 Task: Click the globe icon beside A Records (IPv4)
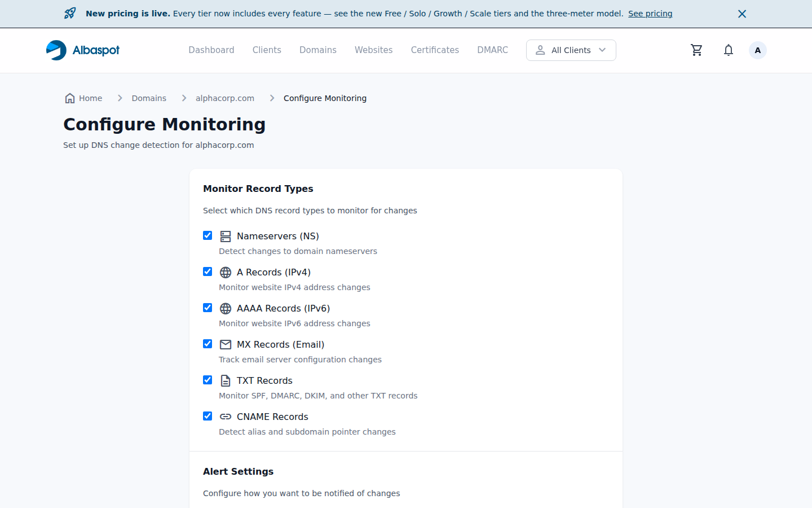pos(226,273)
